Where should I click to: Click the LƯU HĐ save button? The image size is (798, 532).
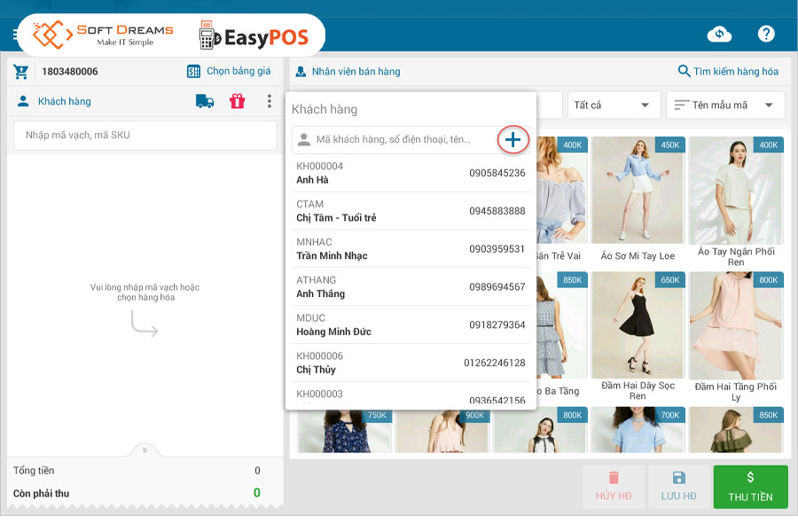pos(679,486)
